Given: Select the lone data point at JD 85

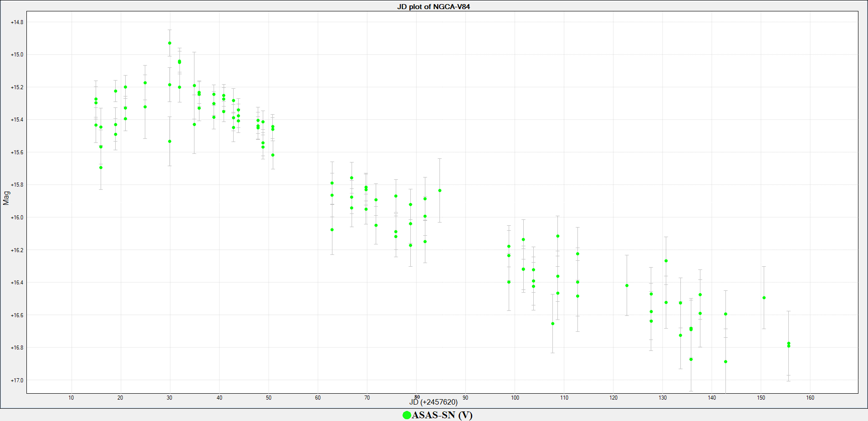Looking at the screenshot, I should click(x=440, y=191).
